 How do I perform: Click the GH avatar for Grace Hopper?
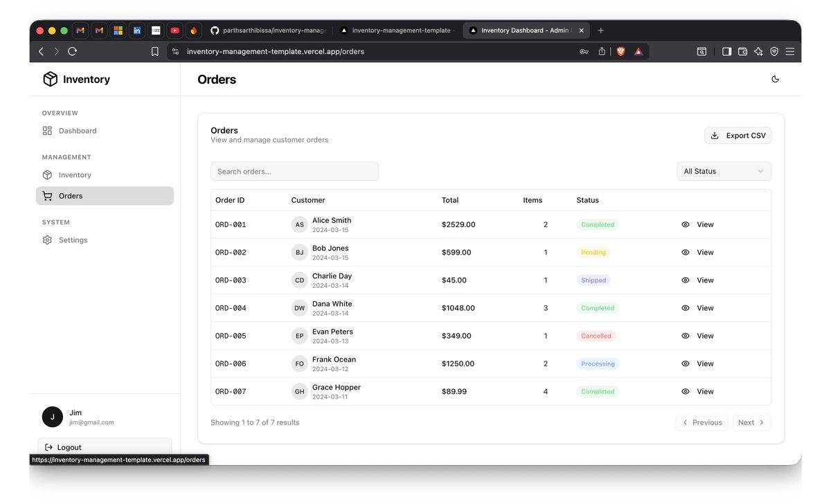(299, 391)
